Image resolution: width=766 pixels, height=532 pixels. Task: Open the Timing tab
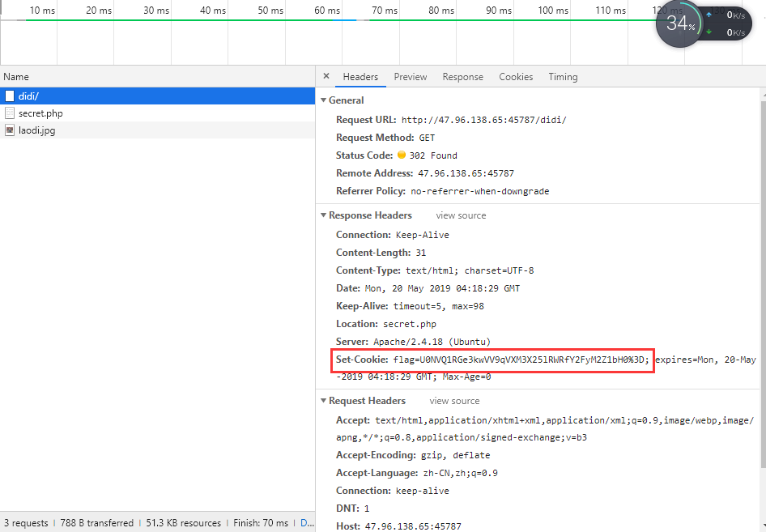[x=563, y=77]
